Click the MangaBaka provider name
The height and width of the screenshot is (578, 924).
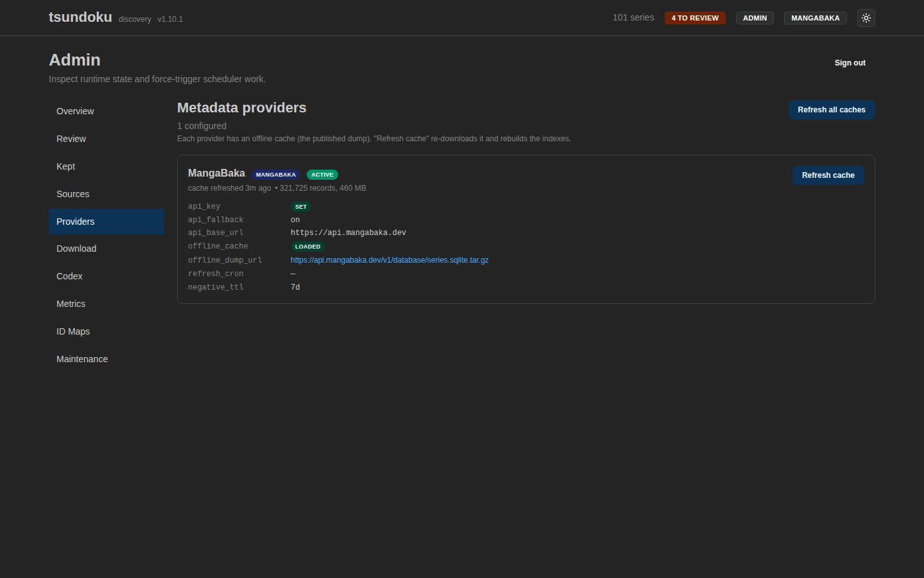pyautogui.click(x=216, y=173)
